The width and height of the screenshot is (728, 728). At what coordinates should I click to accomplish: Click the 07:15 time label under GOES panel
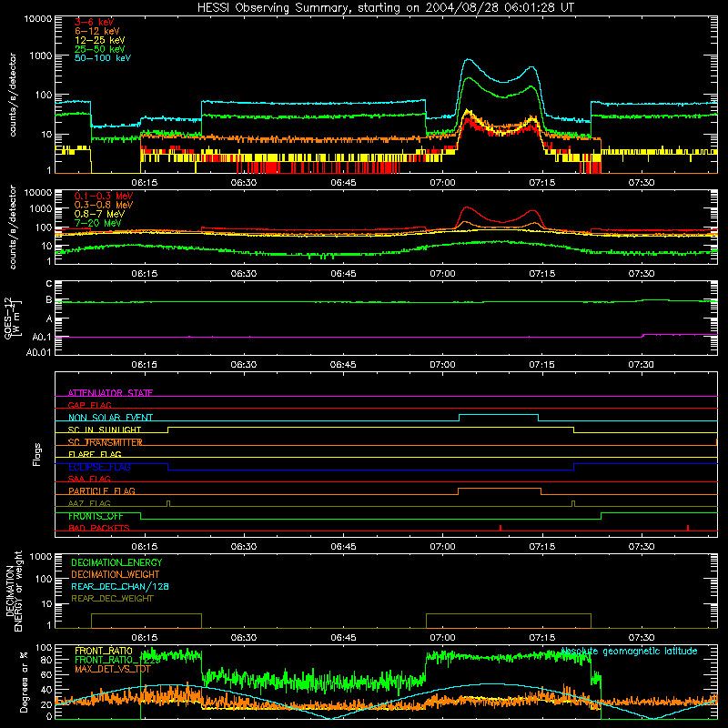[x=541, y=365]
